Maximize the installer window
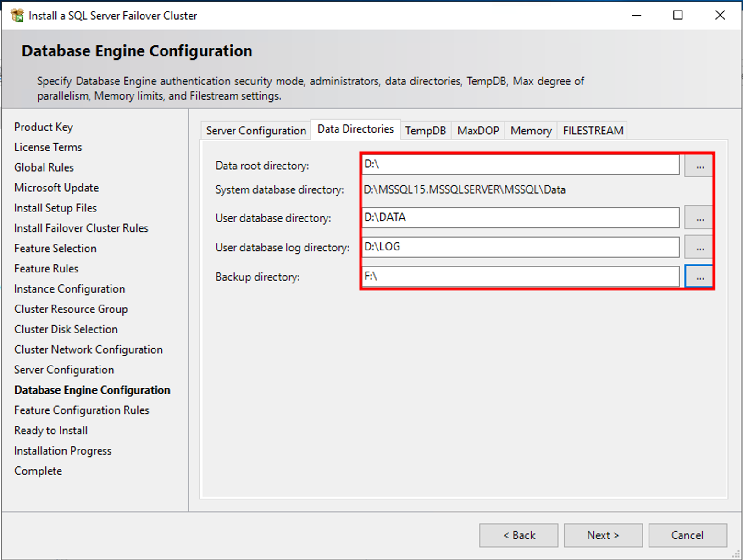Viewport: 743px width, 560px height. coord(678,15)
